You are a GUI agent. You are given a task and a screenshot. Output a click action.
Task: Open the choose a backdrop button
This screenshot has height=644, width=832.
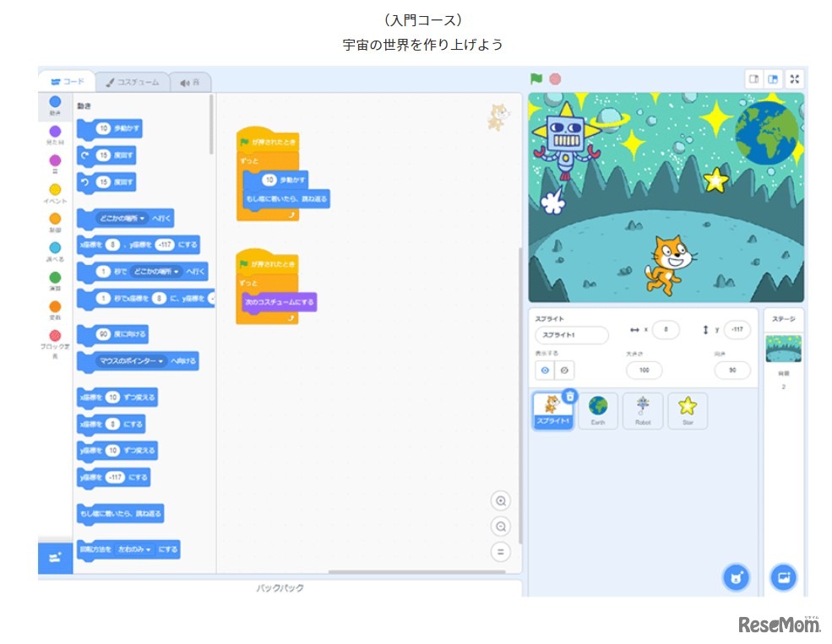click(784, 577)
